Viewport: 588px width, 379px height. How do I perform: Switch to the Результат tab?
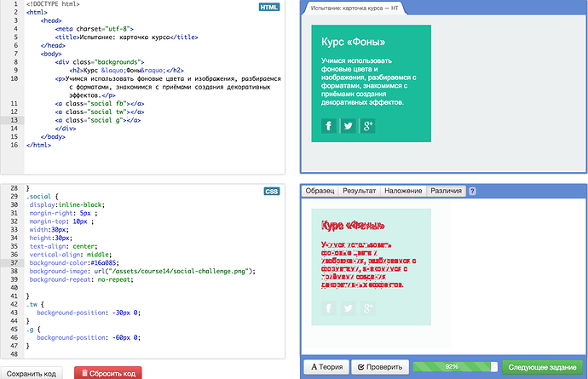click(359, 191)
